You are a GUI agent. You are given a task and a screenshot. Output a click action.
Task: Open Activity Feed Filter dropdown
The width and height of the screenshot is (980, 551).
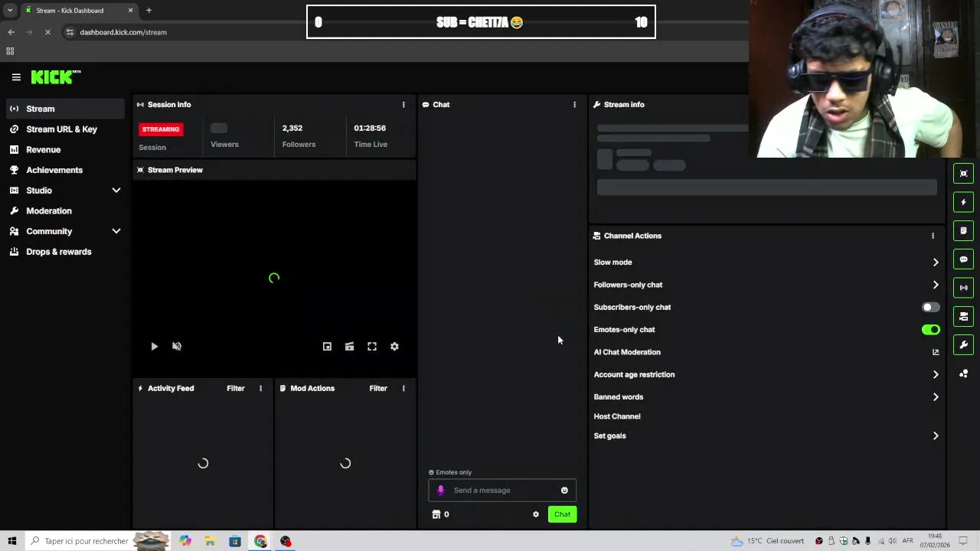[235, 388]
